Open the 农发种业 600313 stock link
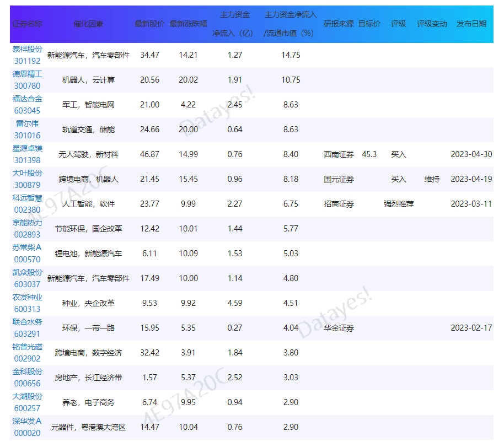Viewport: 504px width, 442px height. click(x=28, y=303)
